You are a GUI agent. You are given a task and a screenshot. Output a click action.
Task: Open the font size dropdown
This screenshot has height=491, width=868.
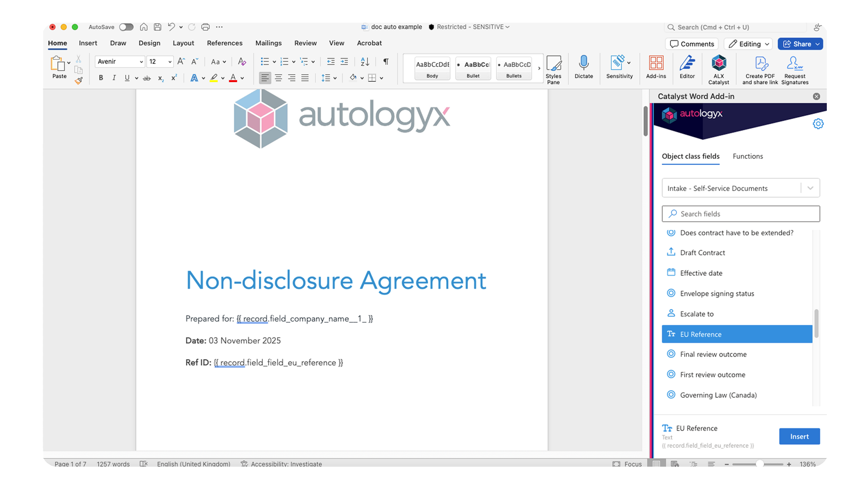click(x=169, y=62)
